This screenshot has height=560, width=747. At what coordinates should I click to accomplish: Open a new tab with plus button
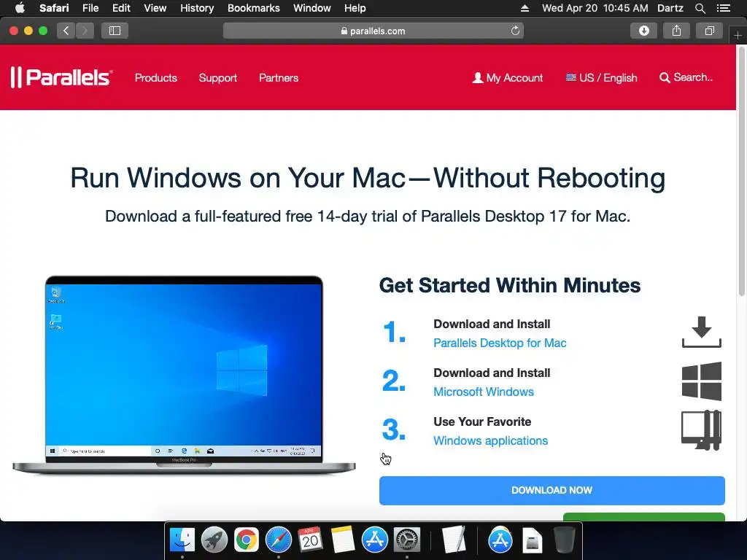[738, 36]
